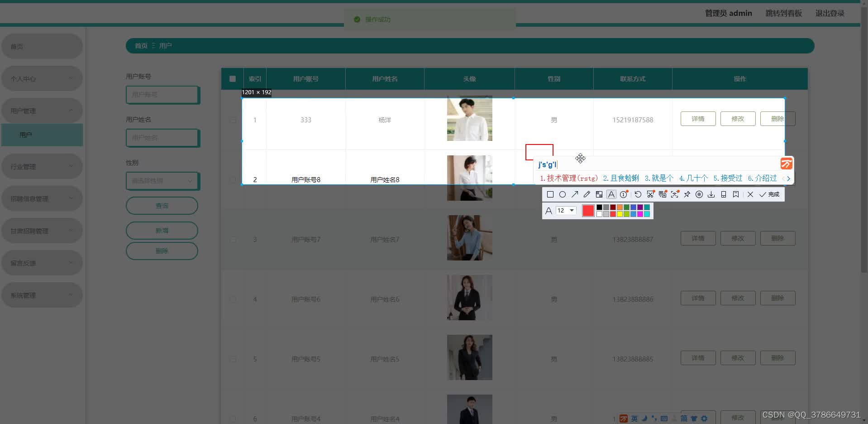Select the text annotation tool
Viewport: 868px width, 424px height.
(x=611, y=194)
